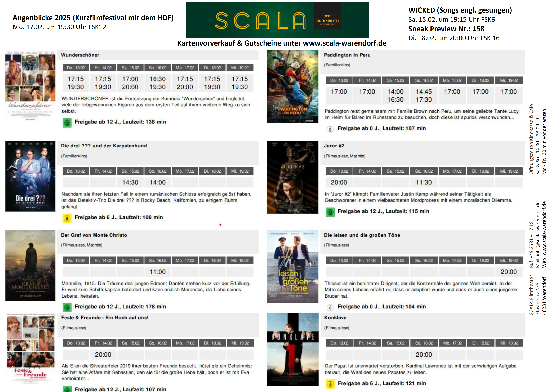
Task: Click the FSK 12 badge under Juror #2
Action: (330, 212)
